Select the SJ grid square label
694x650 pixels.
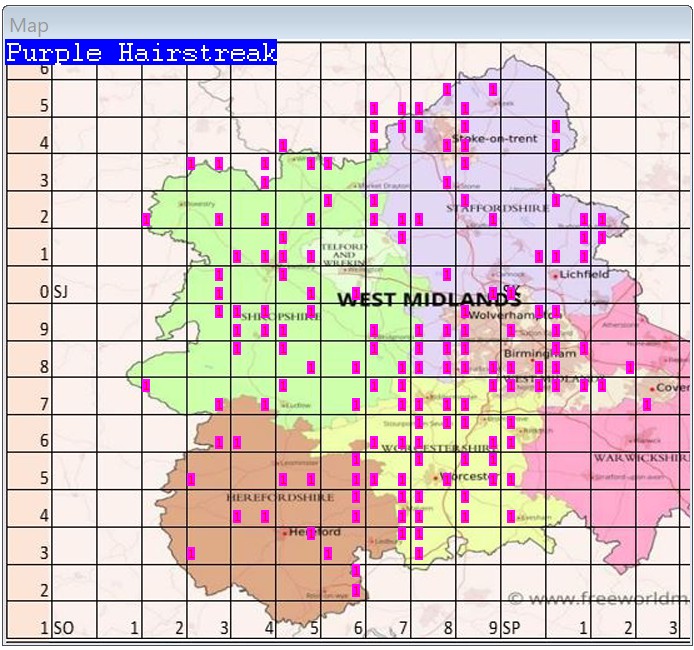[60, 291]
